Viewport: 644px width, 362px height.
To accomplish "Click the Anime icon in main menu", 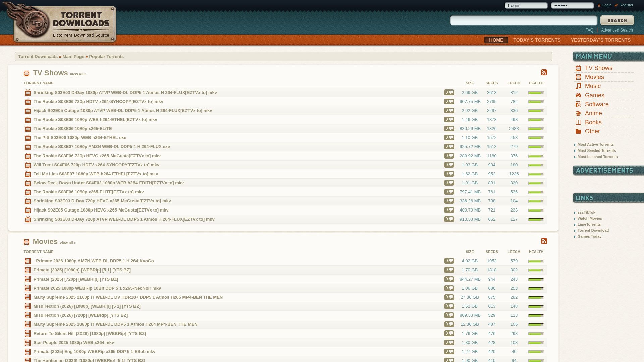I will [x=578, y=113].
